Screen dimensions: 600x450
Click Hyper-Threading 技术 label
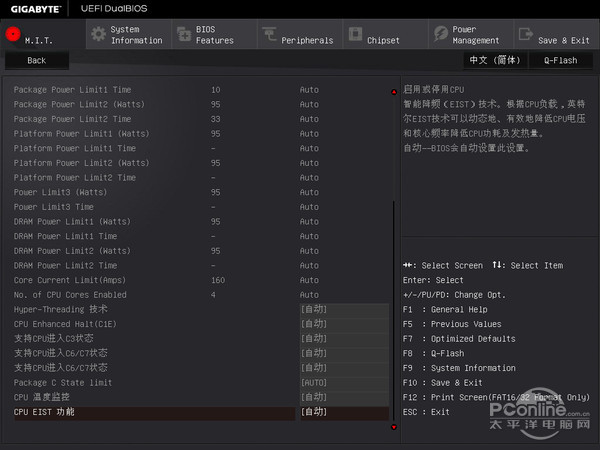[60, 309]
